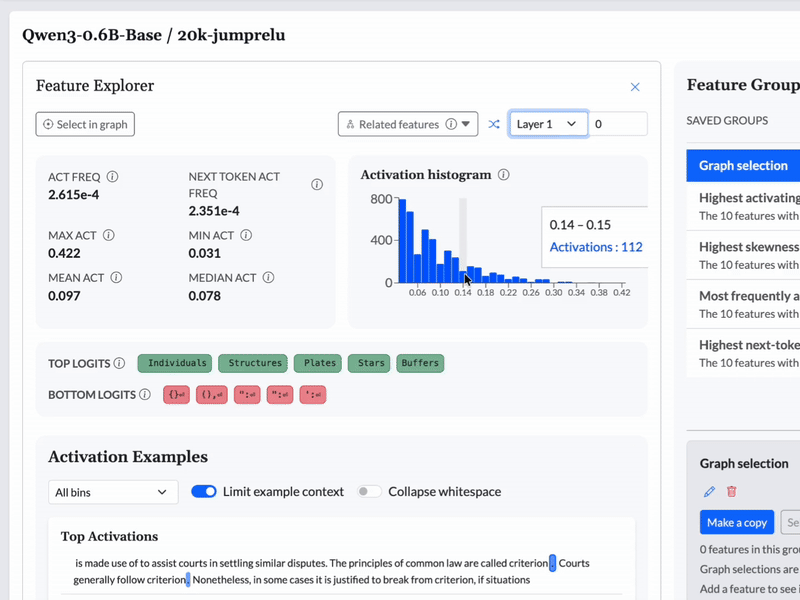Toggle Collapse whitespace switch
Viewport: 800px width, 600px height.
pyautogui.click(x=369, y=492)
